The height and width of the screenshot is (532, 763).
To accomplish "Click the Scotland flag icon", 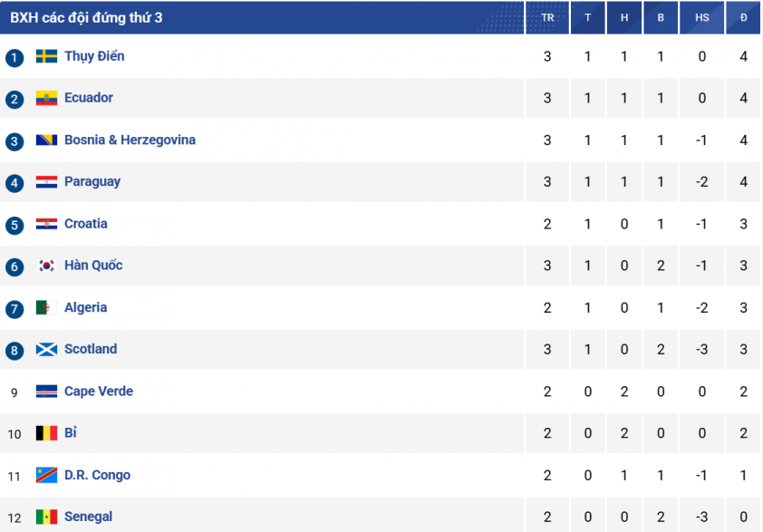I will coord(46,350).
